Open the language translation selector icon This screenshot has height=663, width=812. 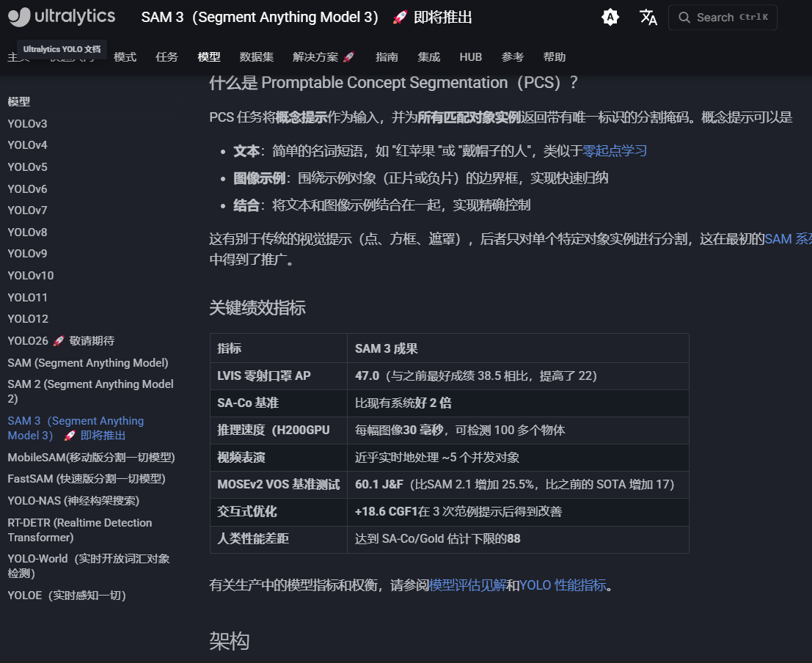[x=648, y=17]
